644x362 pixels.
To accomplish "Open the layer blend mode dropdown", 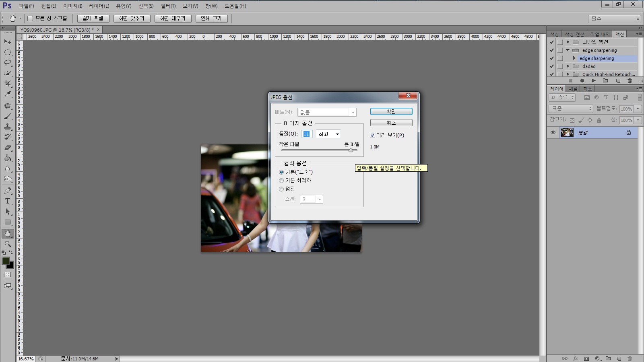I will 571,109.
